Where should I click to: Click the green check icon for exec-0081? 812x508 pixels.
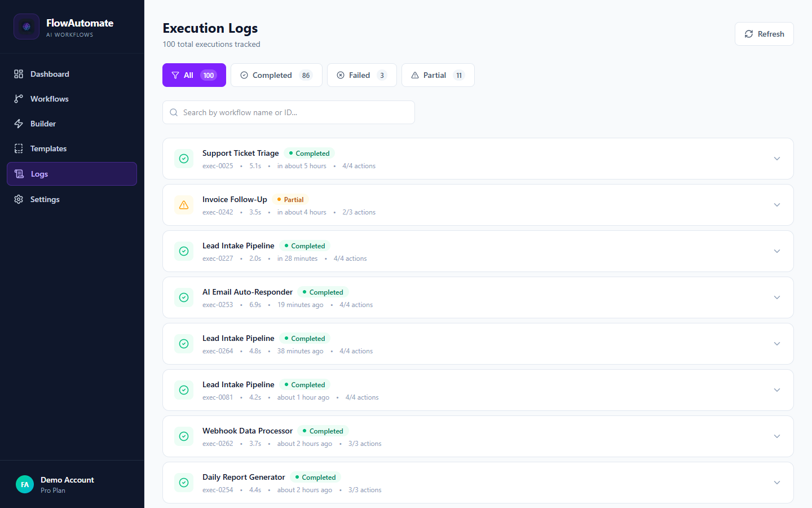(x=184, y=390)
